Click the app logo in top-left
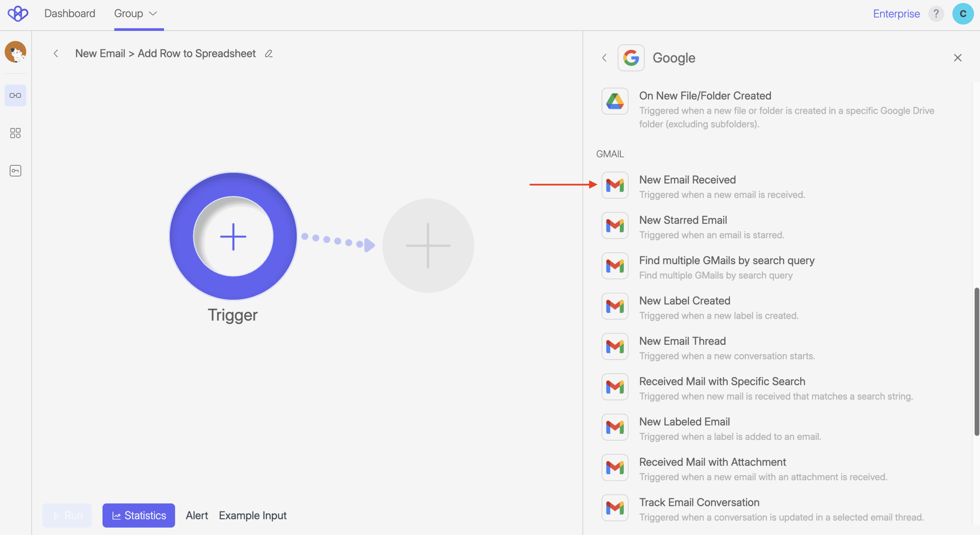This screenshot has width=980, height=535. (18, 14)
